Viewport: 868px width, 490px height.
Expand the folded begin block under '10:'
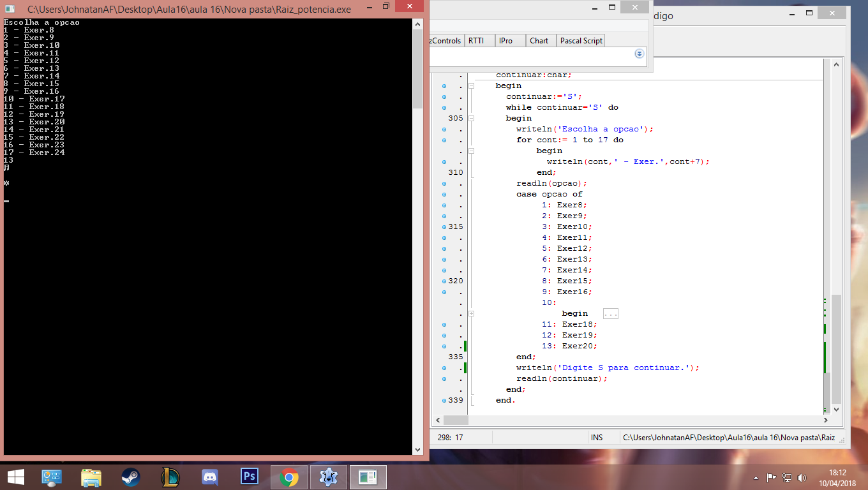click(472, 313)
